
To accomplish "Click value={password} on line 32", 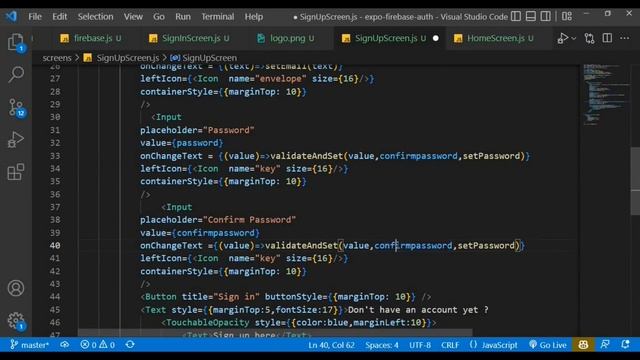I will click(182, 143).
